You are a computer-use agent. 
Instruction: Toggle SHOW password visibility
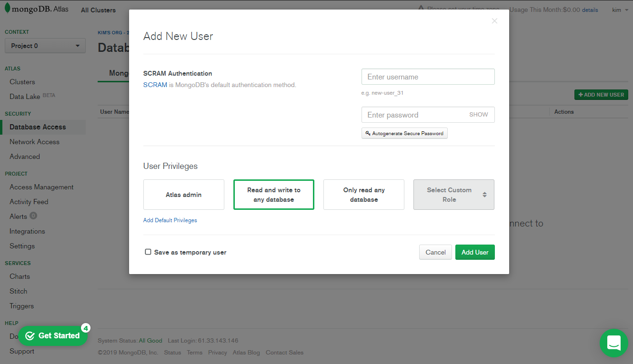coord(479,115)
